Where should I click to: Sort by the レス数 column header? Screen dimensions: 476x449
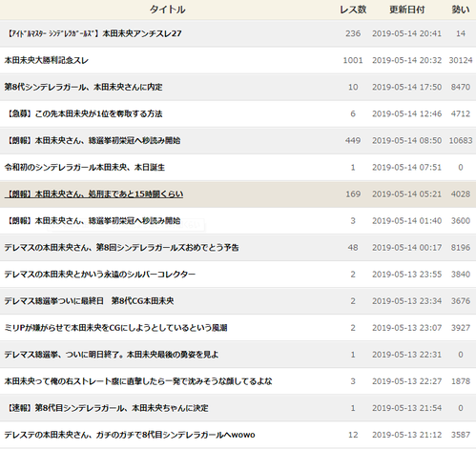353,10
